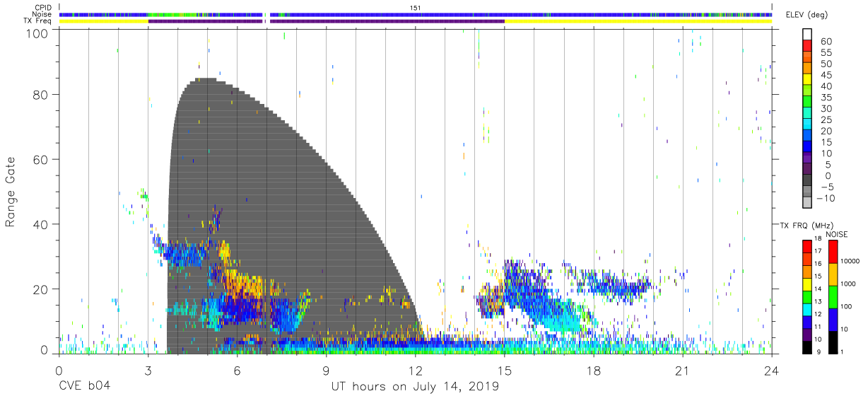Image resolution: width=868 pixels, height=401 pixels.
Task: Click the CVE b04 radar beam label
Action: pos(83,386)
